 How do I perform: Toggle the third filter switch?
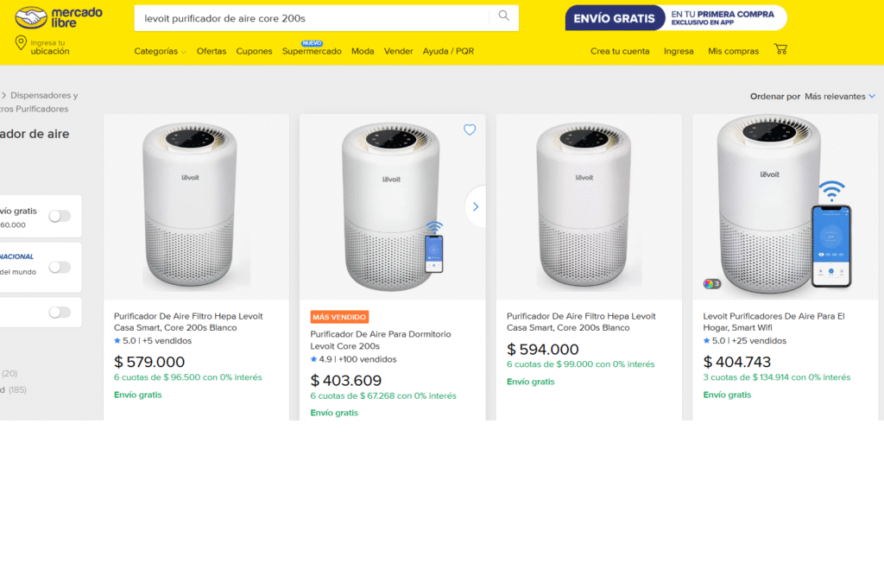pyautogui.click(x=60, y=312)
